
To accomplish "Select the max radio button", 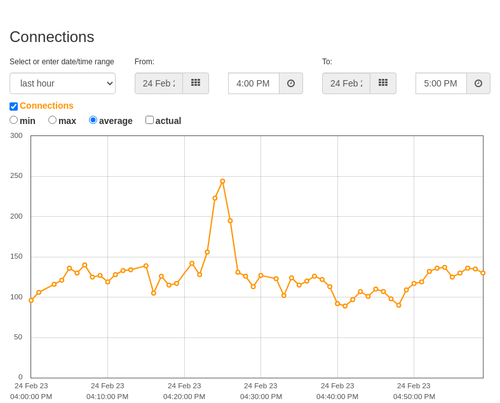I will (52, 120).
